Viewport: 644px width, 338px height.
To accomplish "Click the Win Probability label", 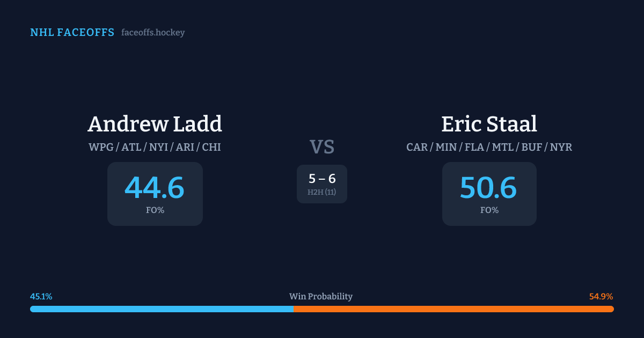I will (321, 297).
